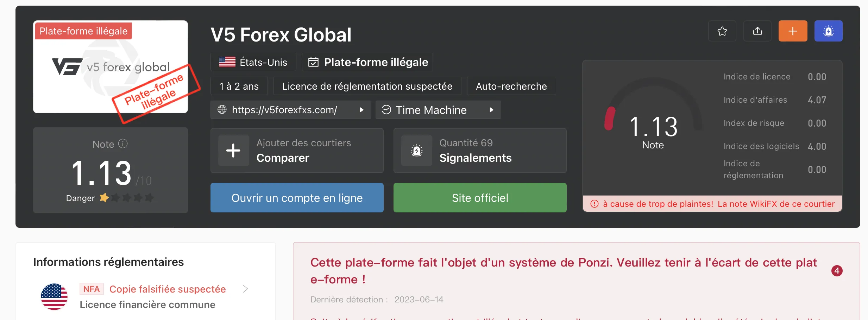
Task: Click Ouvrir un compte en ligne button
Action: (x=297, y=198)
